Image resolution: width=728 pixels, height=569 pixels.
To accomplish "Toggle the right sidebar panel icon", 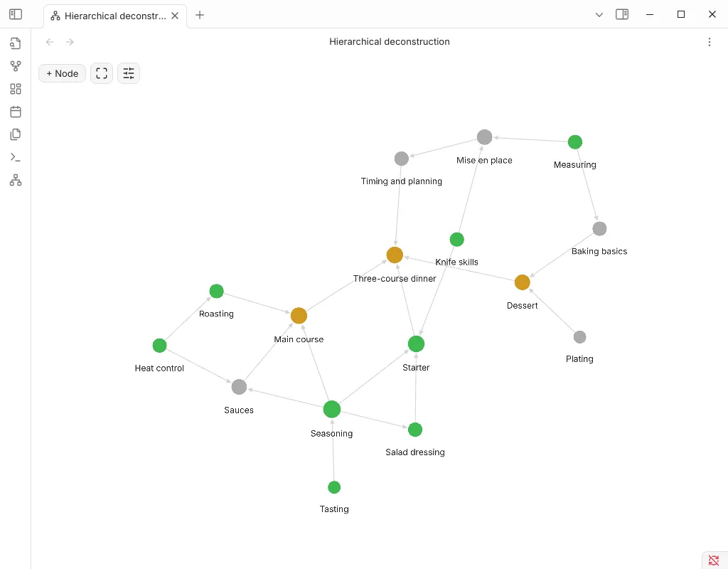I will 622,14.
